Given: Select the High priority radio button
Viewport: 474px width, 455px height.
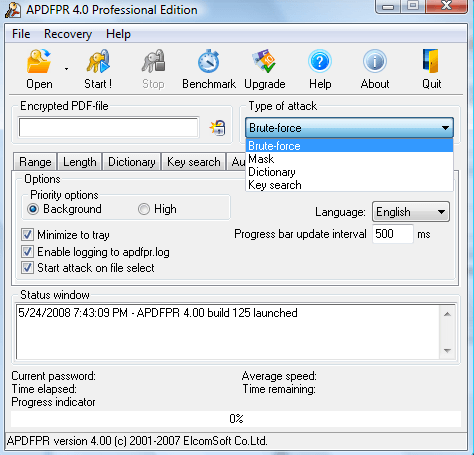Looking at the screenshot, I should [x=144, y=209].
